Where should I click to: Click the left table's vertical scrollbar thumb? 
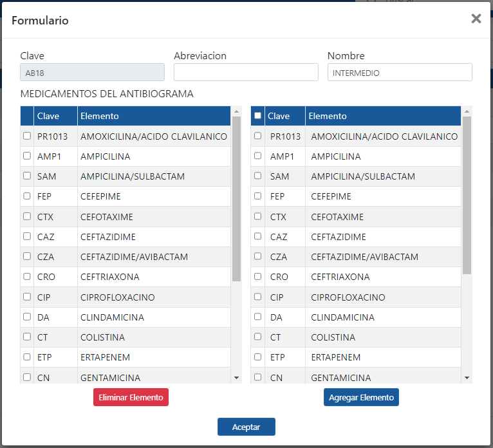(236, 200)
